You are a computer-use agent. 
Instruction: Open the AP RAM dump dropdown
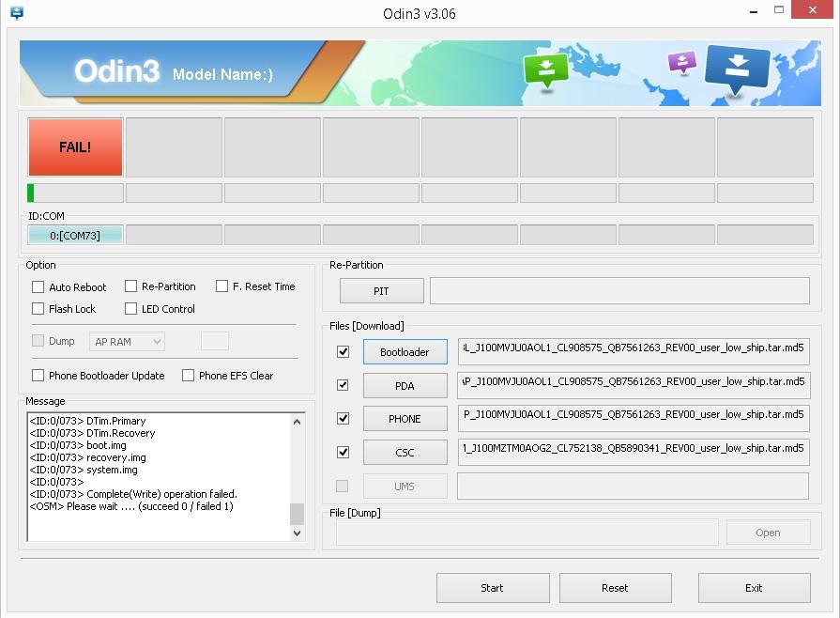[127, 342]
